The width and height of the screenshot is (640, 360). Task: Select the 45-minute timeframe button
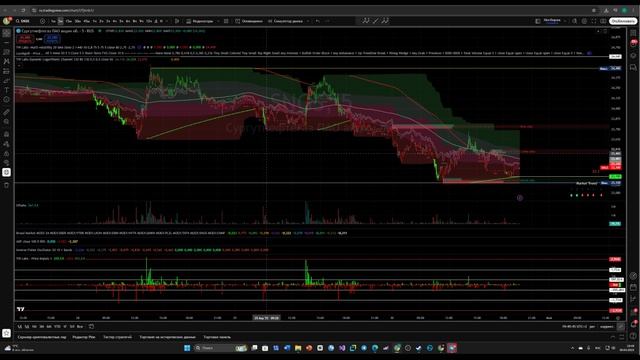[x=87, y=21]
